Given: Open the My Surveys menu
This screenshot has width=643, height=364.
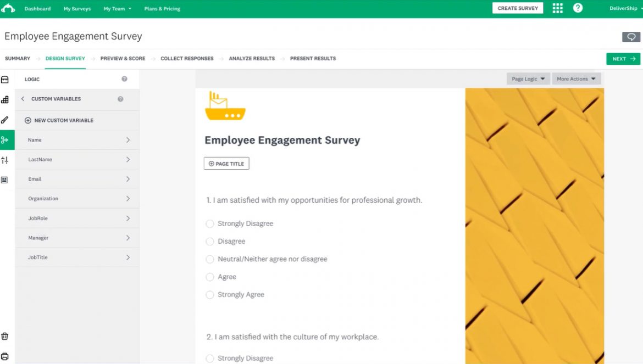Looking at the screenshot, I should coord(77,8).
